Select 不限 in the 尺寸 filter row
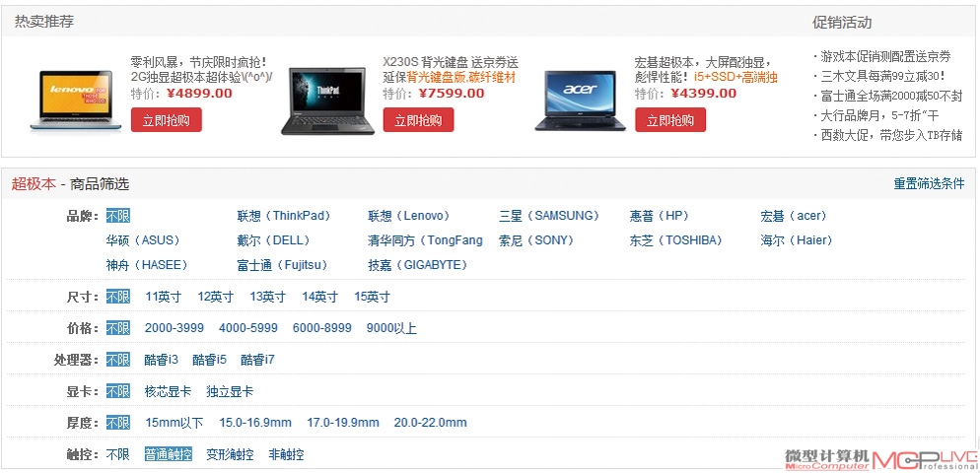The height and width of the screenshot is (473, 980). [x=118, y=297]
